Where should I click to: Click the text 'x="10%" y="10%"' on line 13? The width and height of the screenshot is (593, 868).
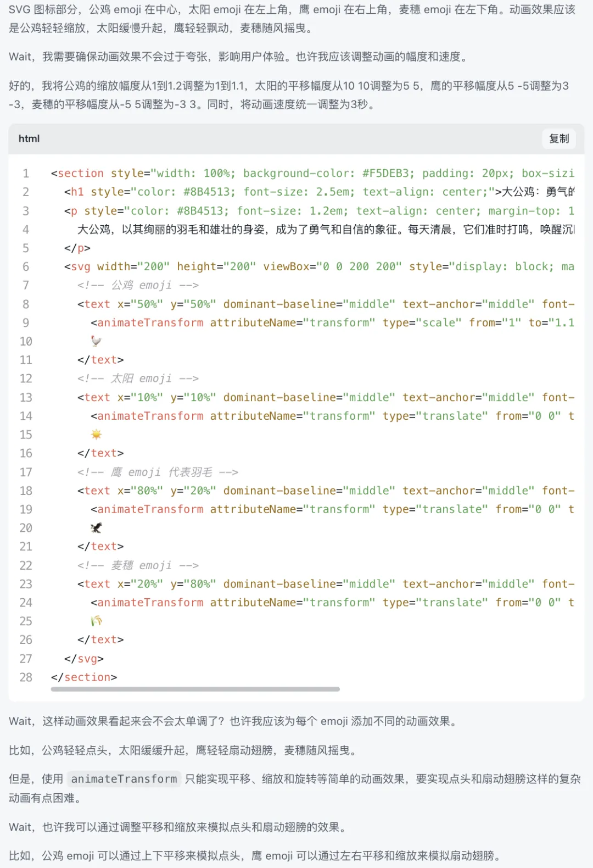pos(167,397)
